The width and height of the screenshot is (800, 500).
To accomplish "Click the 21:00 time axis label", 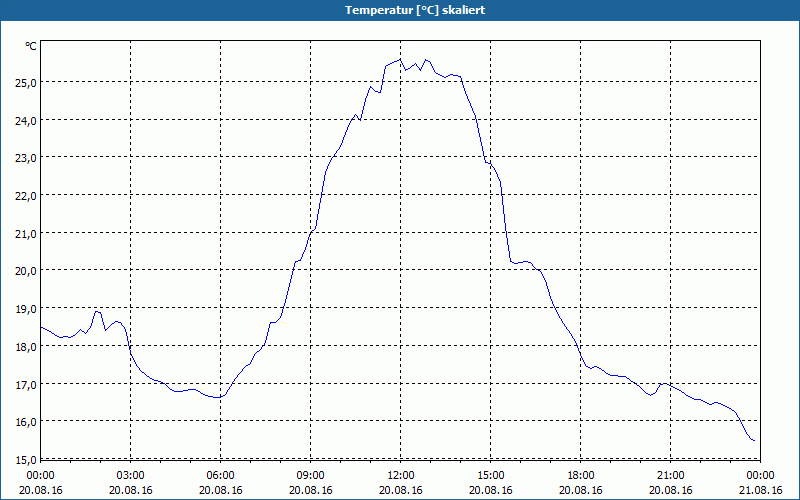I will [670, 475].
